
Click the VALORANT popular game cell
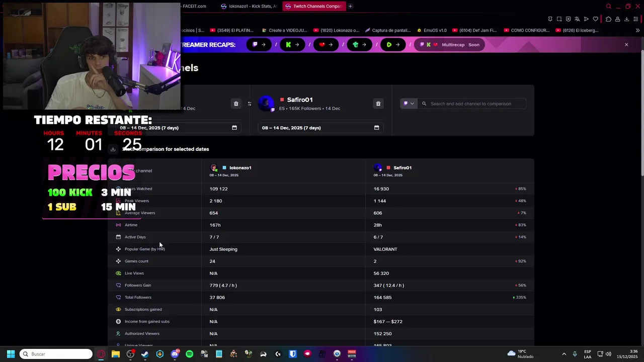tap(385, 249)
